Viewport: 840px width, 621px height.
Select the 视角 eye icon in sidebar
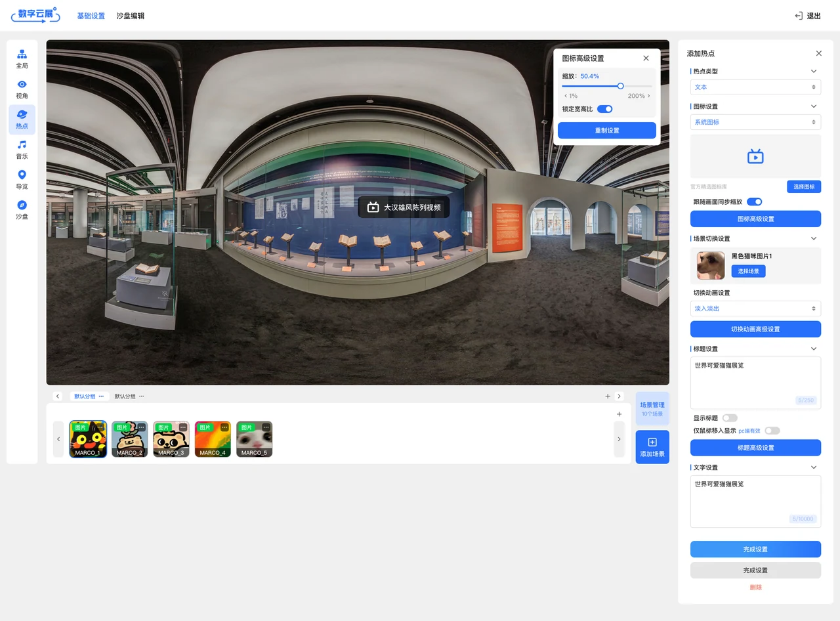click(x=22, y=89)
